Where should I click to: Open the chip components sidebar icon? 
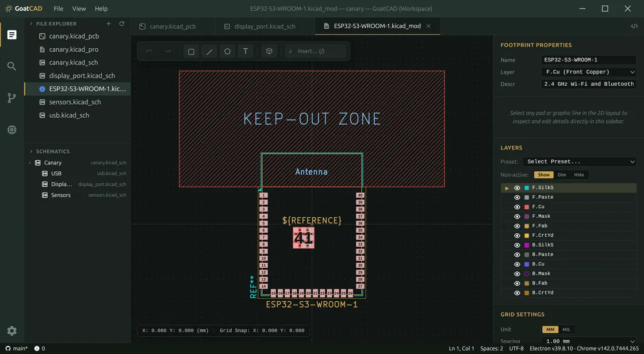click(x=12, y=130)
